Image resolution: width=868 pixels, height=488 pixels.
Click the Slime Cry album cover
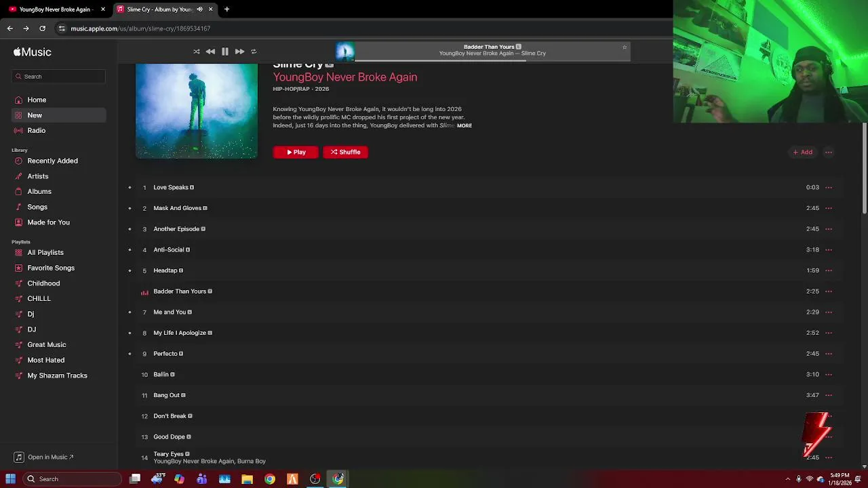[197, 111]
